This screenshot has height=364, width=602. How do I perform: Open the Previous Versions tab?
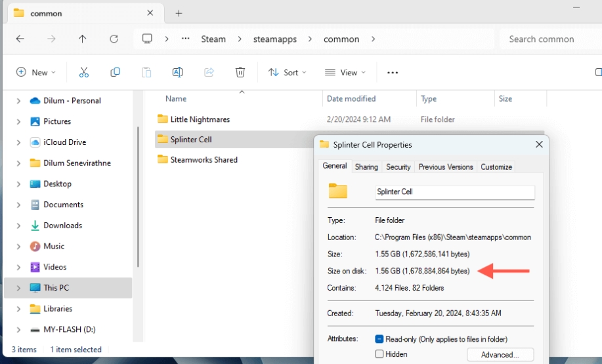(x=446, y=167)
